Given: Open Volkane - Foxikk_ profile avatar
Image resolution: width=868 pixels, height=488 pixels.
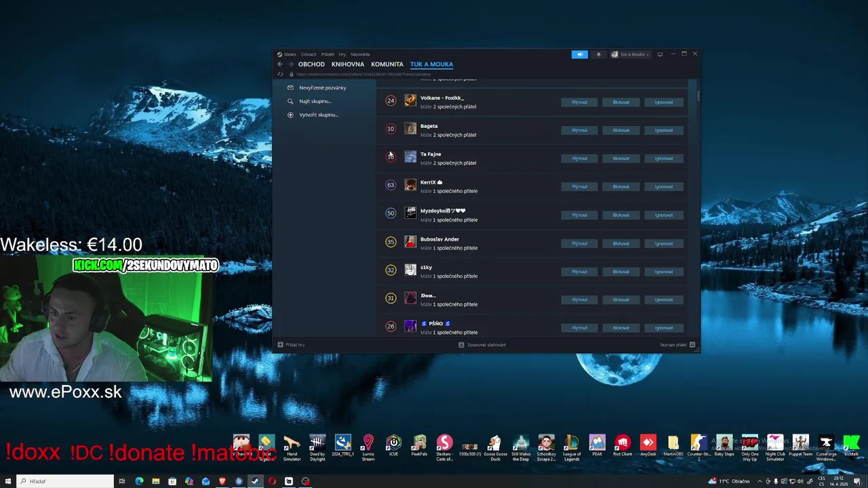Looking at the screenshot, I should [410, 100].
